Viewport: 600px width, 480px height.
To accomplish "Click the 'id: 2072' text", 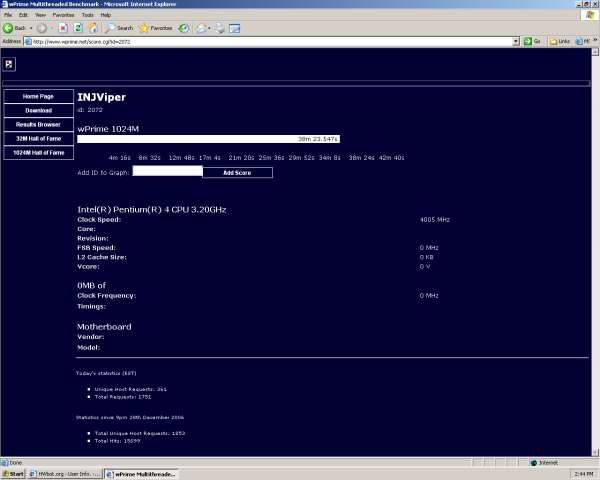I will tap(90, 110).
